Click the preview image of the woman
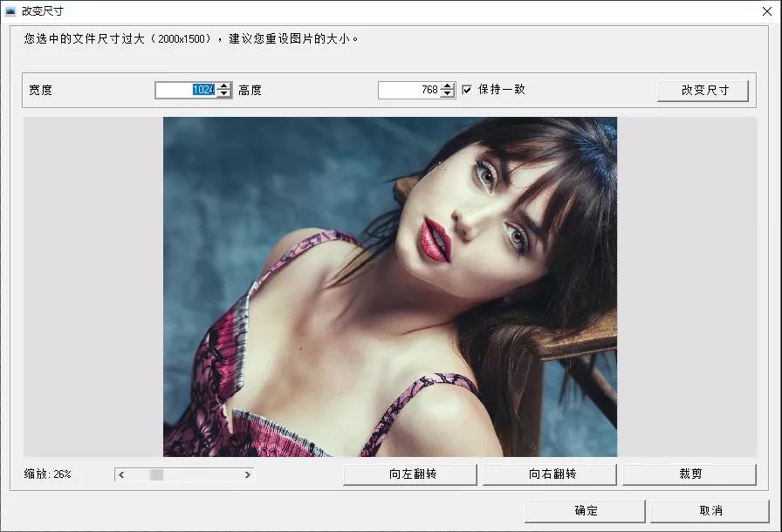Viewport: 782px width, 532px height. point(390,287)
